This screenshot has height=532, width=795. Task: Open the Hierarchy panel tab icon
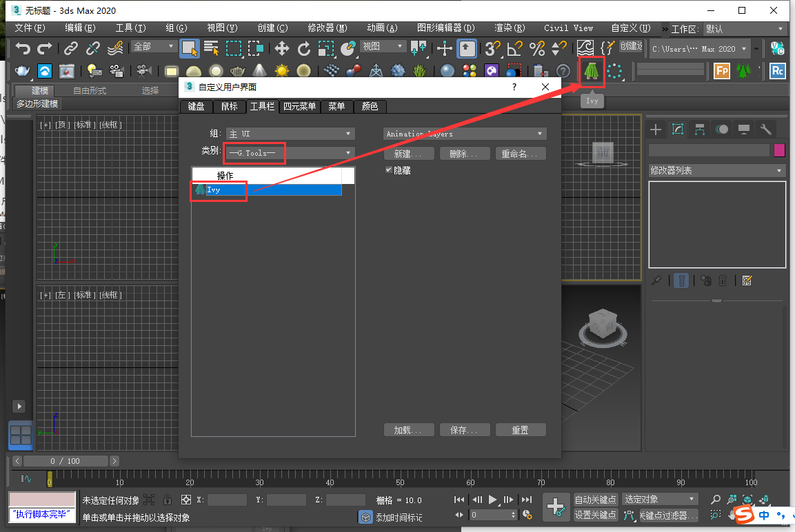coord(700,130)
